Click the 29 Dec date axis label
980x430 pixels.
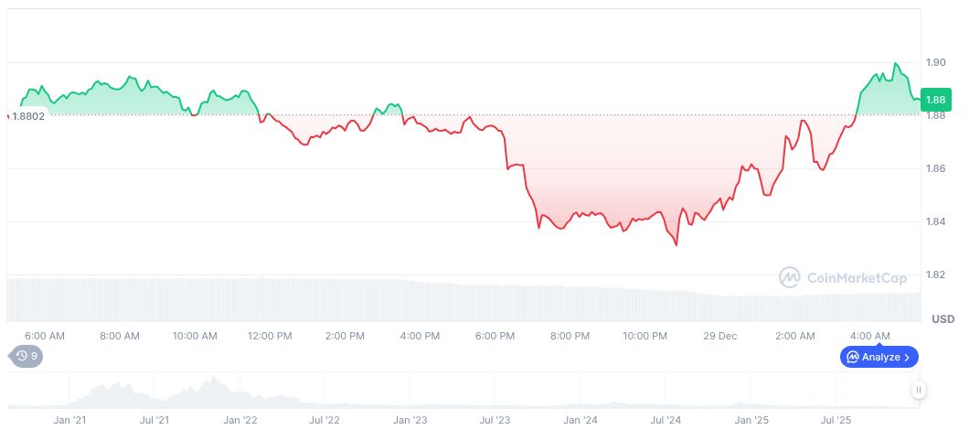719,336
